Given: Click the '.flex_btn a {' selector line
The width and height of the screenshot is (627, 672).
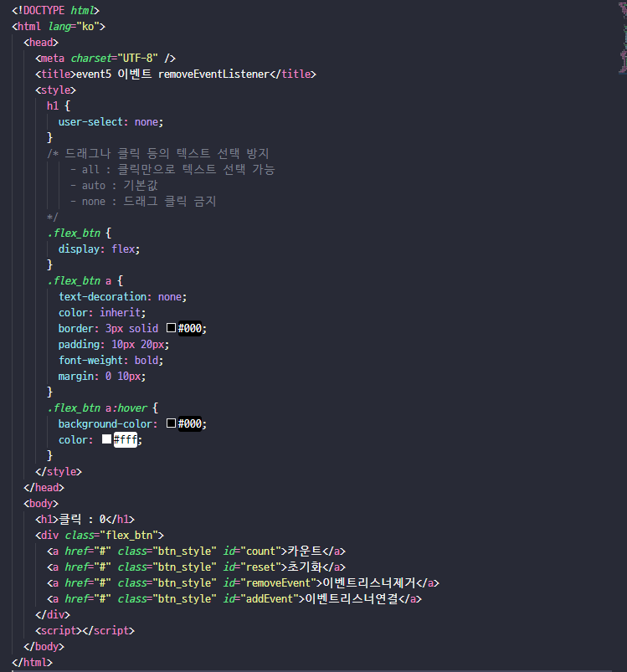Looking at the screenshot, I should pyautogui.click(x=85, y=280).
